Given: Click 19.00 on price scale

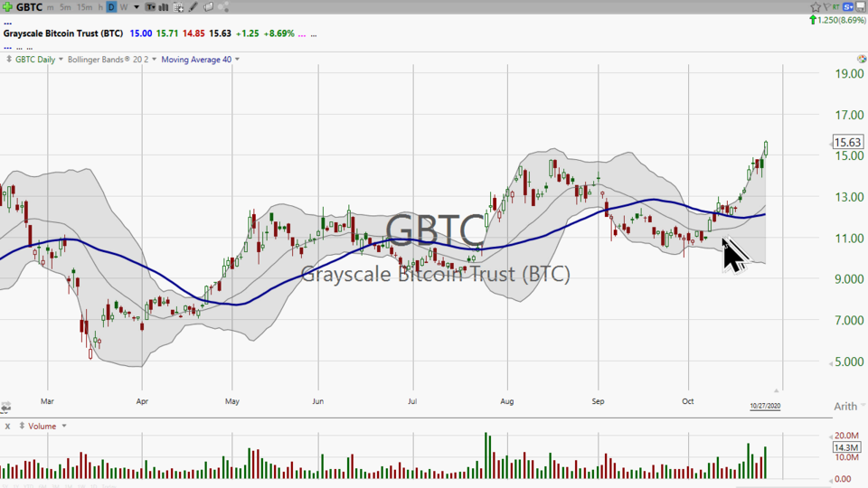Looking at the screenshot, I should 849,73.
